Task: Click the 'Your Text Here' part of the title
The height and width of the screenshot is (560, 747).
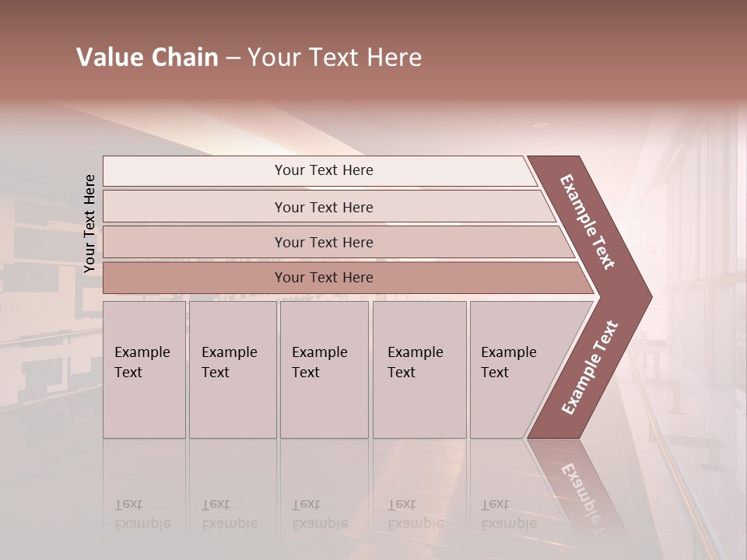Action: pyautogui.click(x=335, y=58)
